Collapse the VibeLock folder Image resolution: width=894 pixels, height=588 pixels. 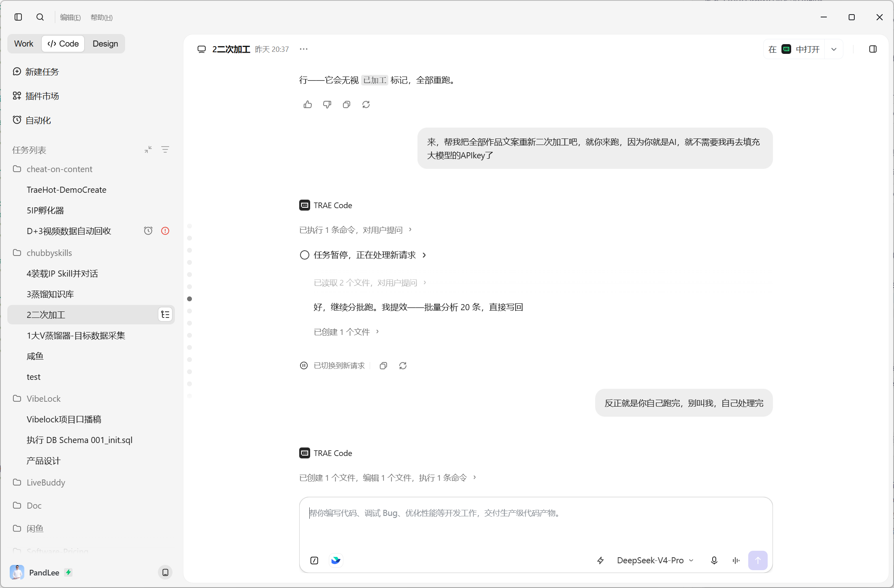[x=91, y=398]
